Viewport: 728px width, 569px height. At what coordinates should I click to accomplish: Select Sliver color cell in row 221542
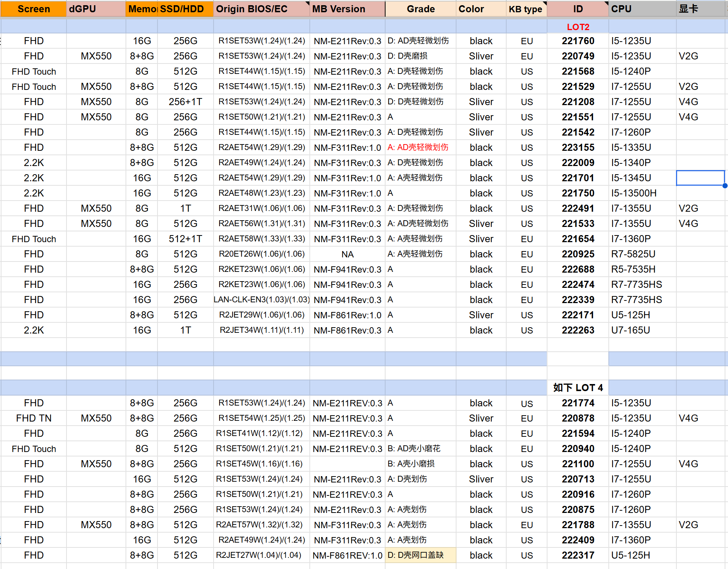click(x=481, y=132)
